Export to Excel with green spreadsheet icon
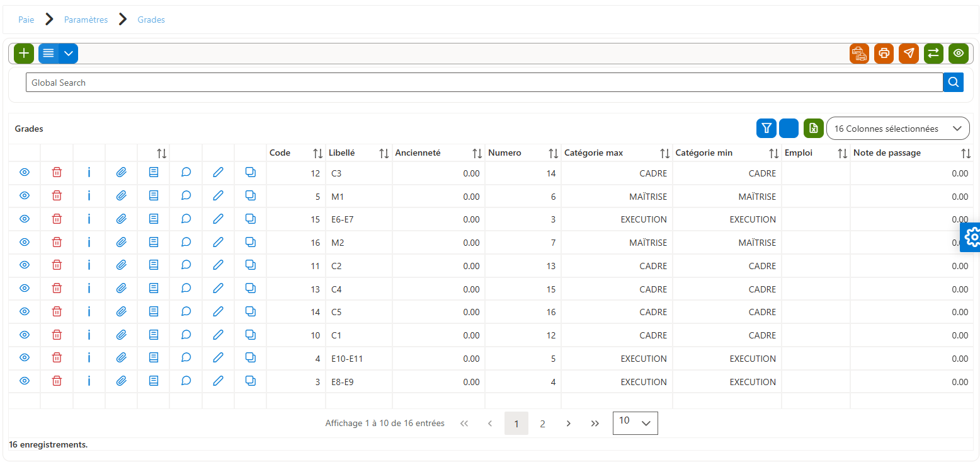The height and width of the screenshot is (462, 980). (813, 128)
